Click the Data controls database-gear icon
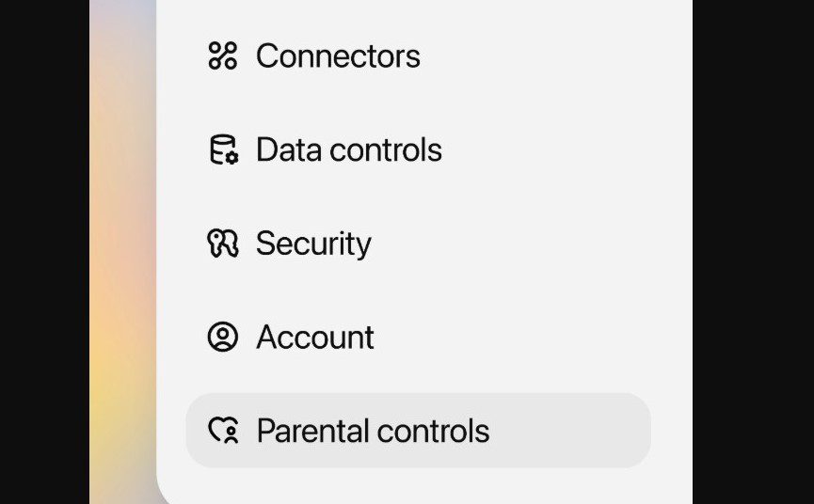The image size is (814, 504). coord(223,150)
